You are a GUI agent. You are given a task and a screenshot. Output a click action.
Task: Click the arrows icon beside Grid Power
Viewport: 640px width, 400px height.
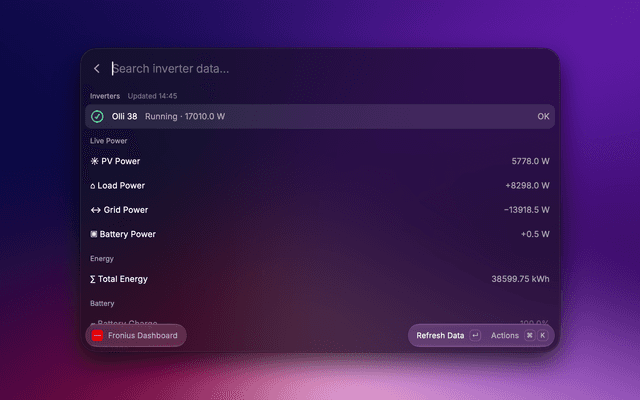(x=96, y=210)
